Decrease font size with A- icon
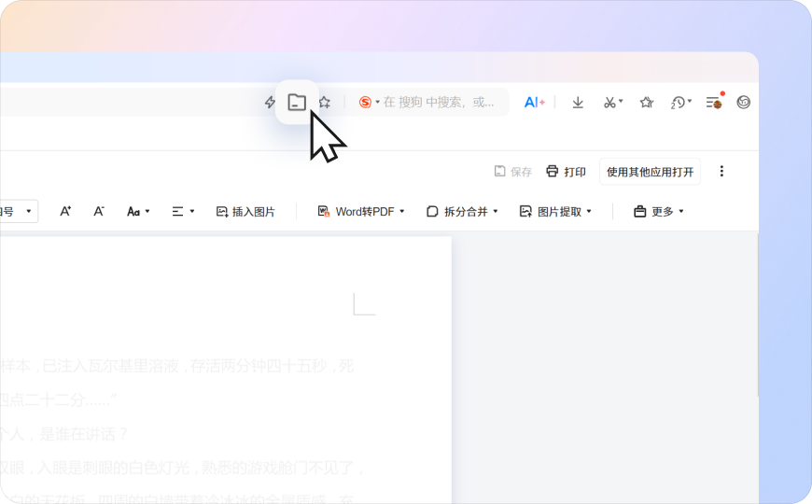812x504 pixels. (x=98, y=211)
